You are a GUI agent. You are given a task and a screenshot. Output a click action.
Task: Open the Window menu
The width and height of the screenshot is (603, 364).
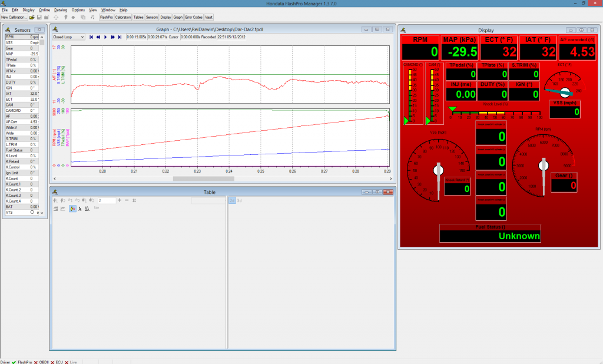[108, 10]
